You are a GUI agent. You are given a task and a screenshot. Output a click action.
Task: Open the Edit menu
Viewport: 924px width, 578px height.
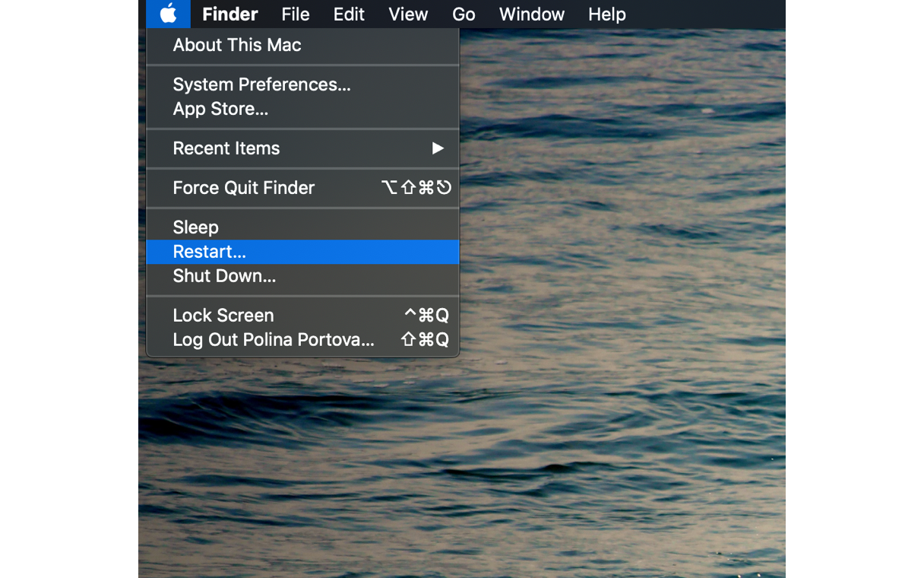349,14
